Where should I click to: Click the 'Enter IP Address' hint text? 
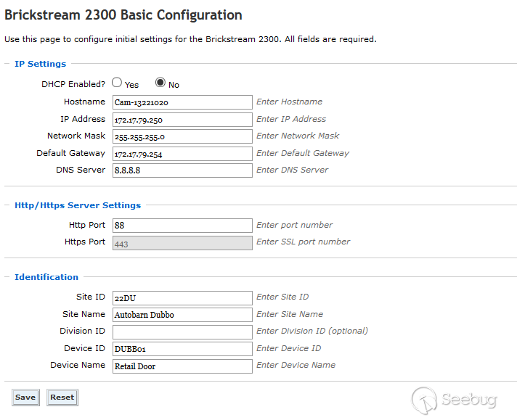291,119
